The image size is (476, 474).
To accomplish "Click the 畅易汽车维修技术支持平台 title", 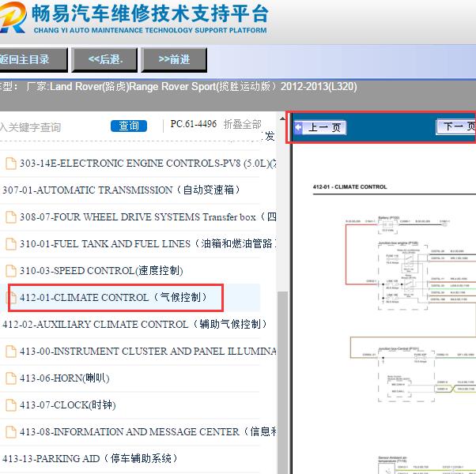I will (150, 14).
